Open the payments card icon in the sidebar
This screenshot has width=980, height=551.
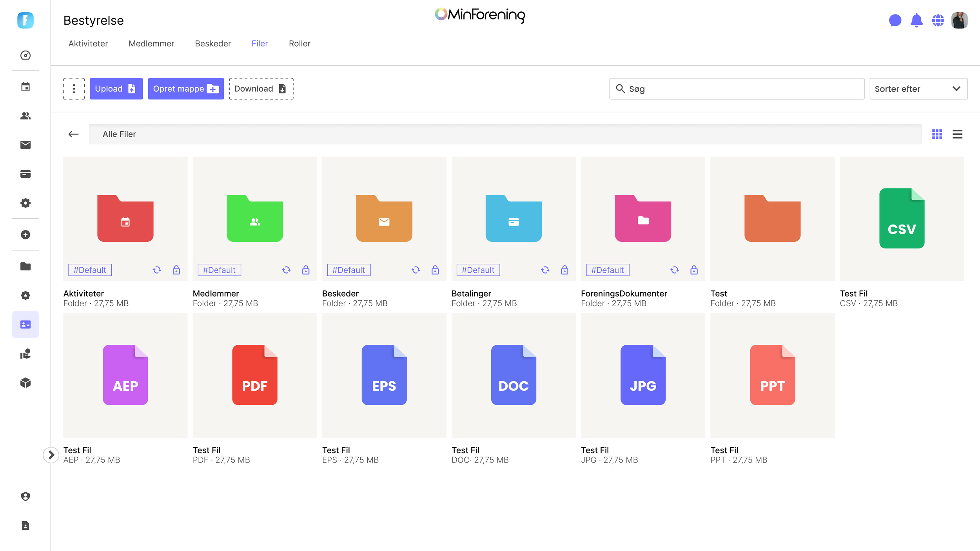click(x=25, y=174)
